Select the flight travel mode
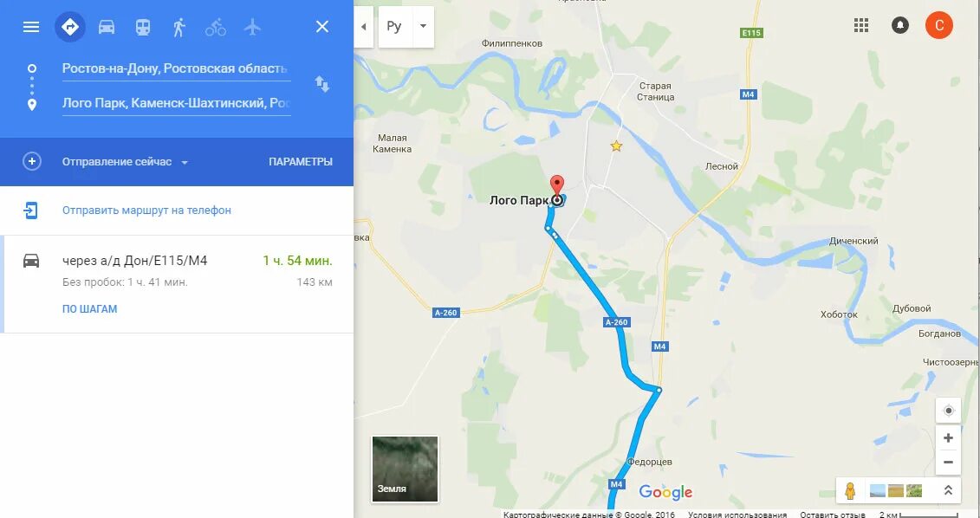980x518 pixels. point(252,27)
